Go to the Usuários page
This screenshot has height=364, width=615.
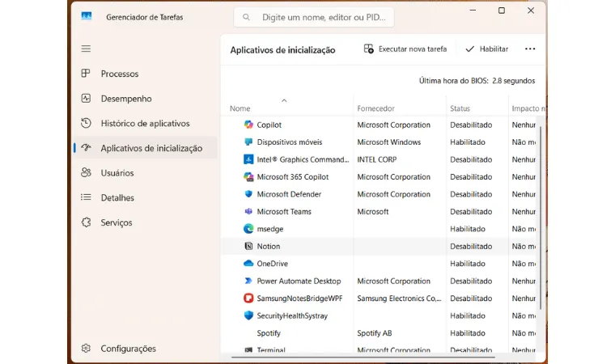click(146, 172)
